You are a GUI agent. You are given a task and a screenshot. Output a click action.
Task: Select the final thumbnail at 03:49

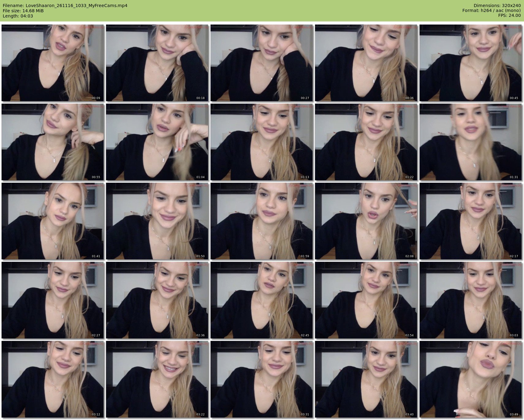tap(471, 379)
